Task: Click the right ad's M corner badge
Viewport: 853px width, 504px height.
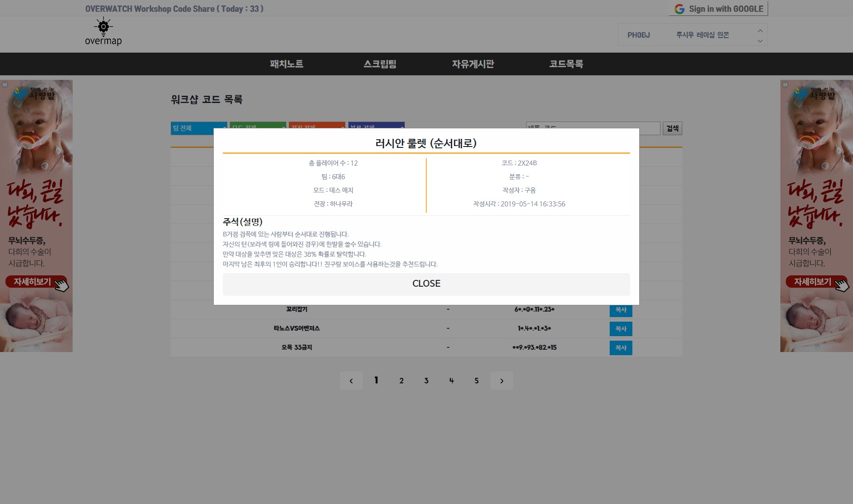Action: click(785, 85)
